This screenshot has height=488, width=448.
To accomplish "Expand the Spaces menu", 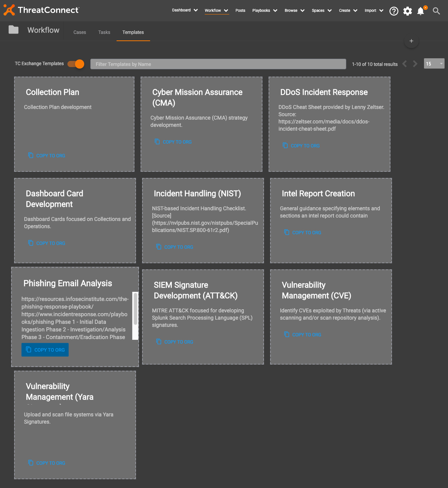I will 322,11.
